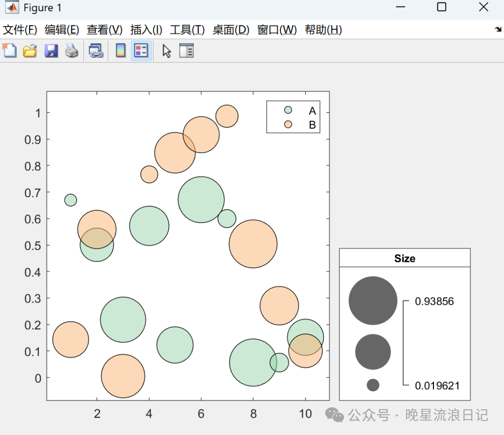Open the 查看(V) menu
This screenshot has height=435, width=504.
pyautogui.click(x=105, y=30)
